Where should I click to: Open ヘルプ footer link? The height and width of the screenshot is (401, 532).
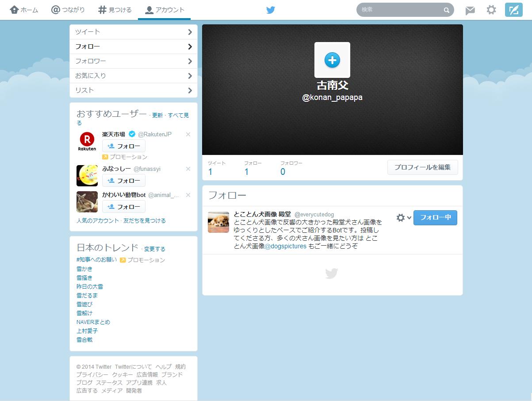[164, 367]
